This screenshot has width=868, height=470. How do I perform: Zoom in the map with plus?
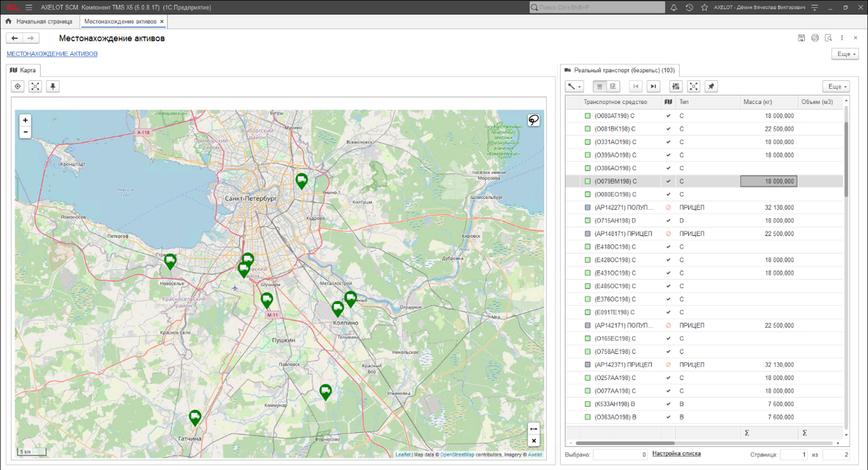tap(25, 120)
